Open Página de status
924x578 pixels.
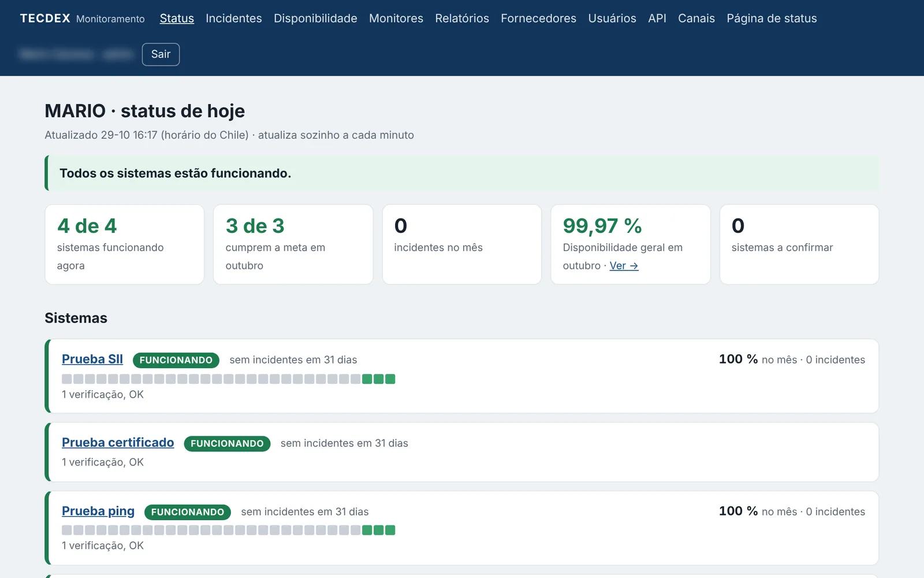[x=772, y=18]
